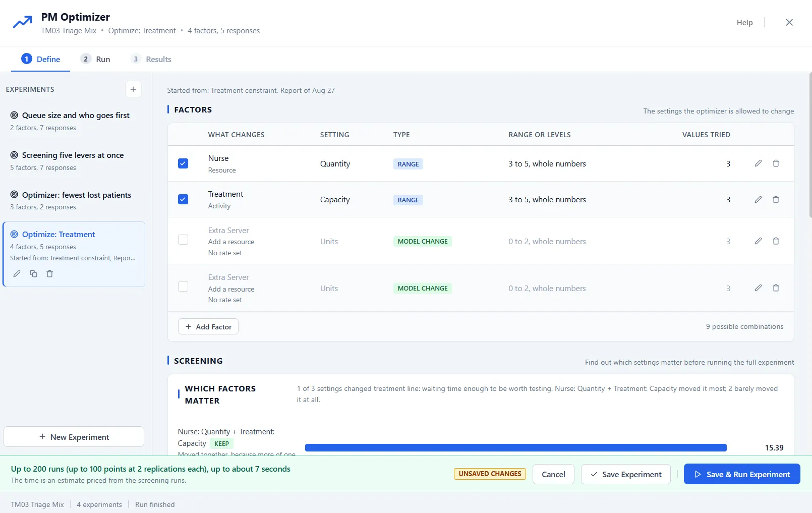Click the target icon beside Queue size experiment
This screenshot has width=812, height=513.
pos(14,116)
